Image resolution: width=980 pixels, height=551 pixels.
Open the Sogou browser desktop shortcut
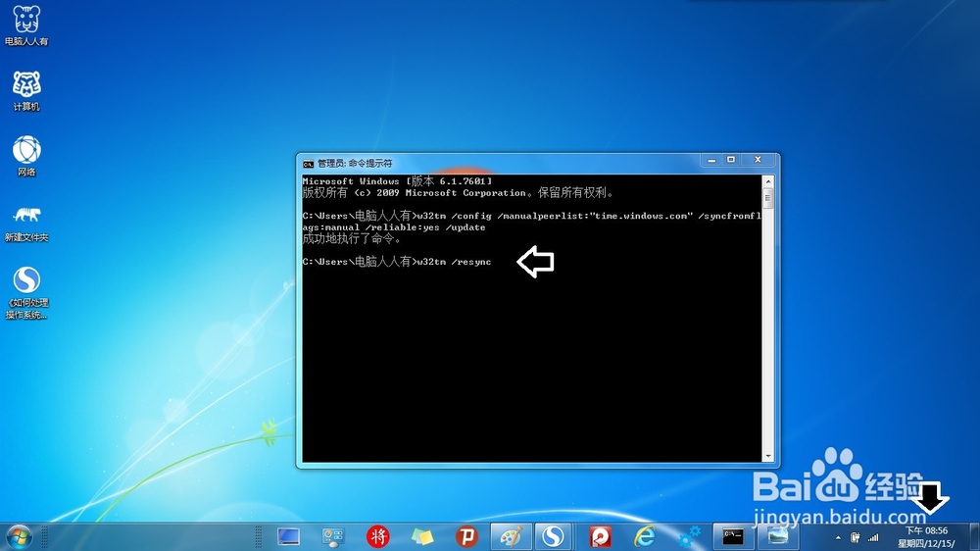[26, 293]
